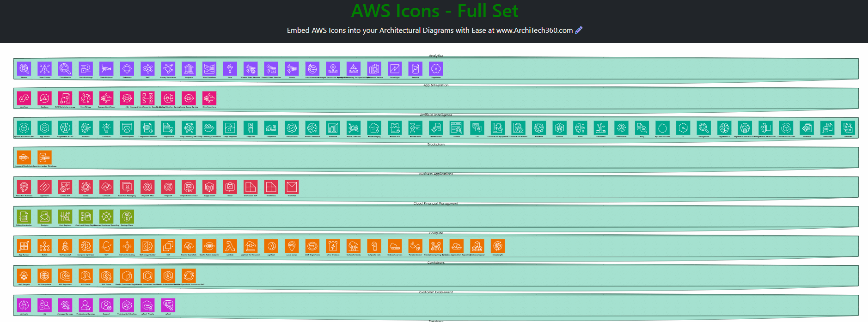Click the 'AWS Icons - Full Set' heading
This screenshot has height=322, width=868.
click(434, 11)
